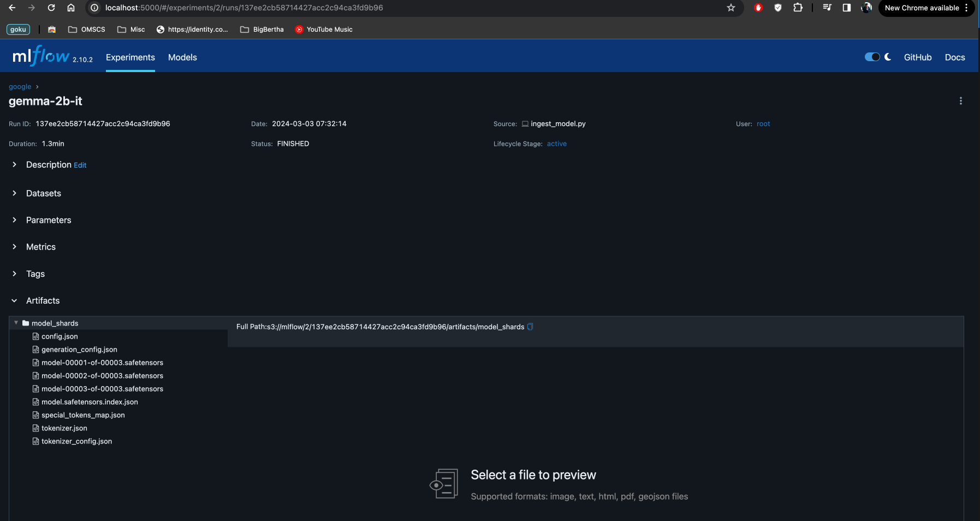
Task: Click the FINISHED status text
Action: pyautogui.click(x=293, y=144)
